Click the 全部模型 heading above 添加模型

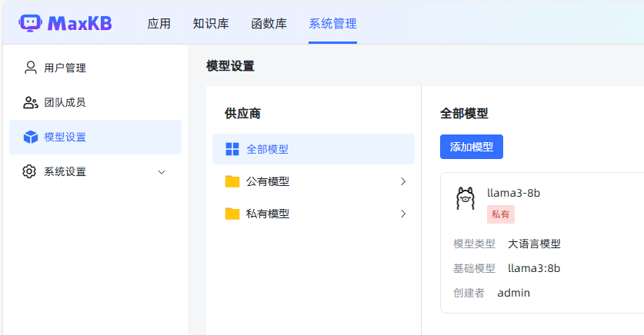click(464, 114)
